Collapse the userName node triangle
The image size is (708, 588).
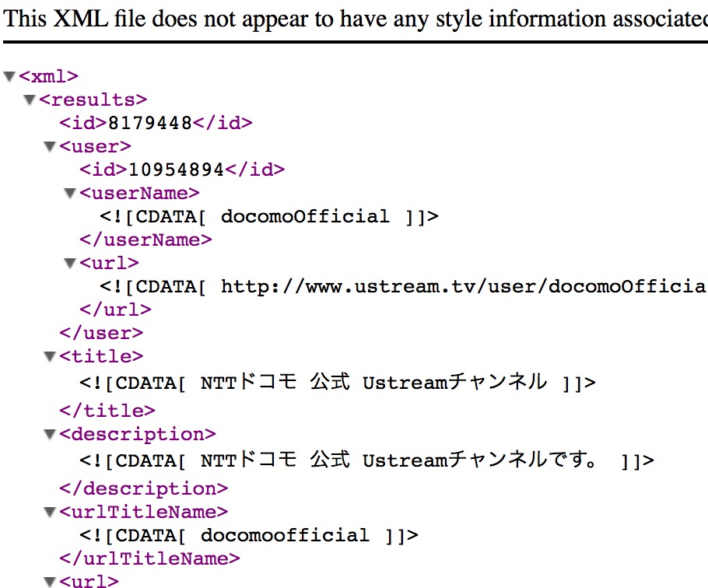(70, 193)
